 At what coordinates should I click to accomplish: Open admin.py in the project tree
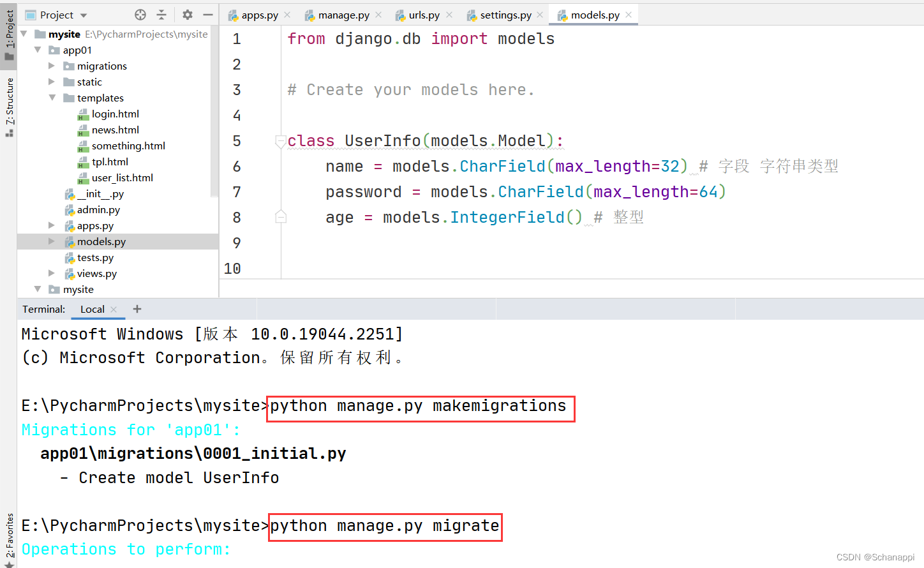click(x=98, y=209)
